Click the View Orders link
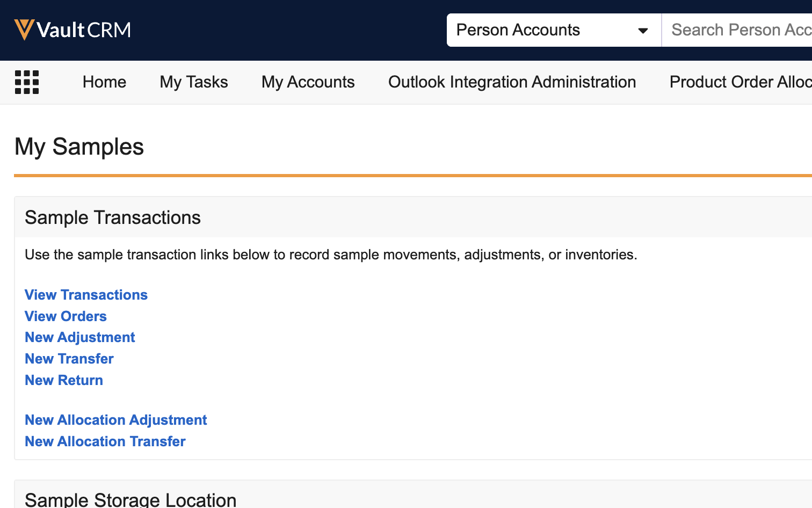This screenshot has width=812, height=508. 66,316
